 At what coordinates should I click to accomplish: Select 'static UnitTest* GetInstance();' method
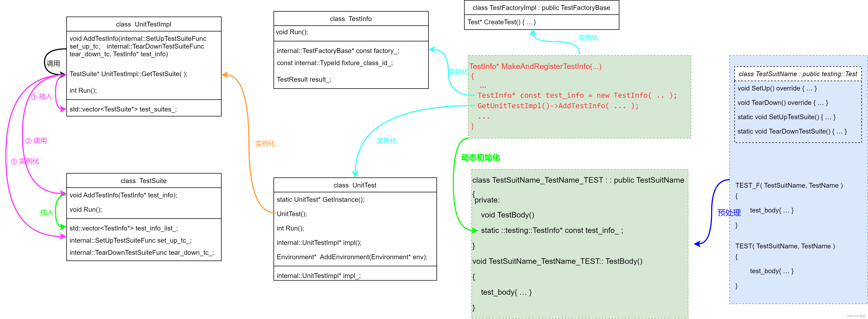coord(320,200)
